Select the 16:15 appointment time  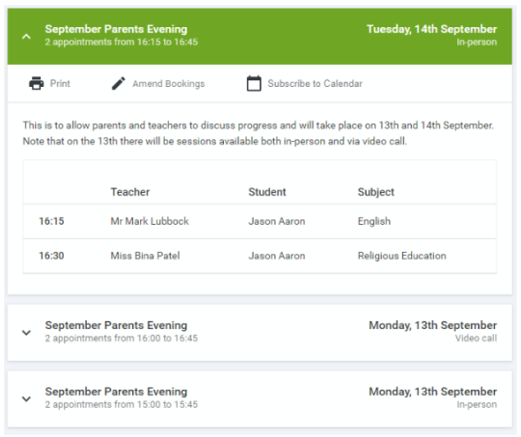[51, 221]
